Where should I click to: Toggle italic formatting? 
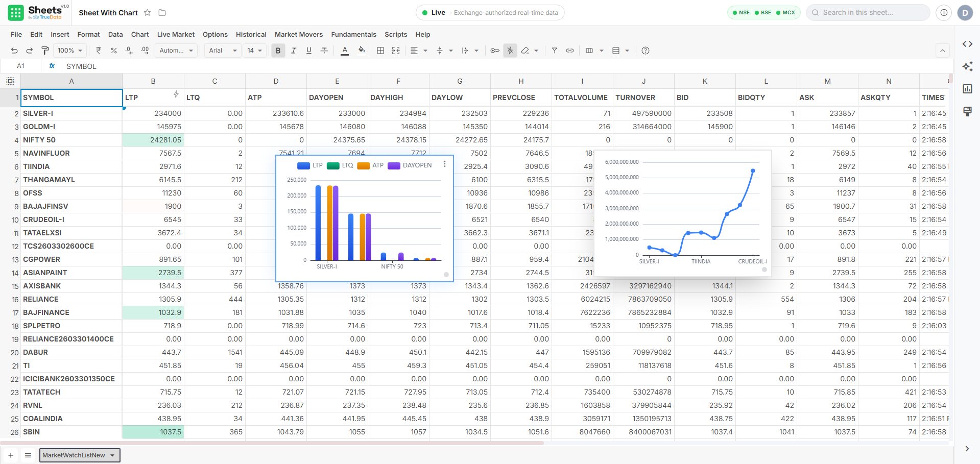[294, 51]
